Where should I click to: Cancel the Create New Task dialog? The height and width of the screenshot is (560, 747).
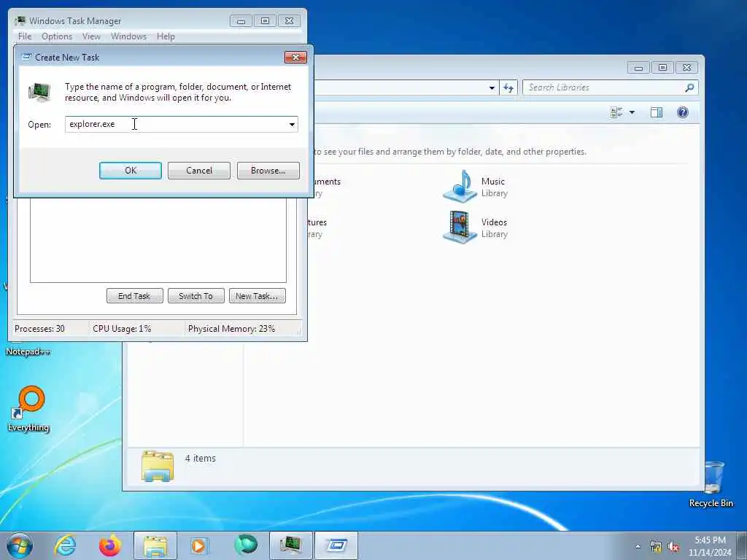[x=198, y=171]
